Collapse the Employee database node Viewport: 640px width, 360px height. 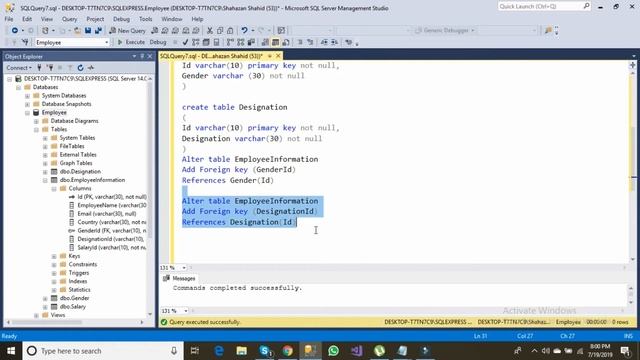point(27,113)
